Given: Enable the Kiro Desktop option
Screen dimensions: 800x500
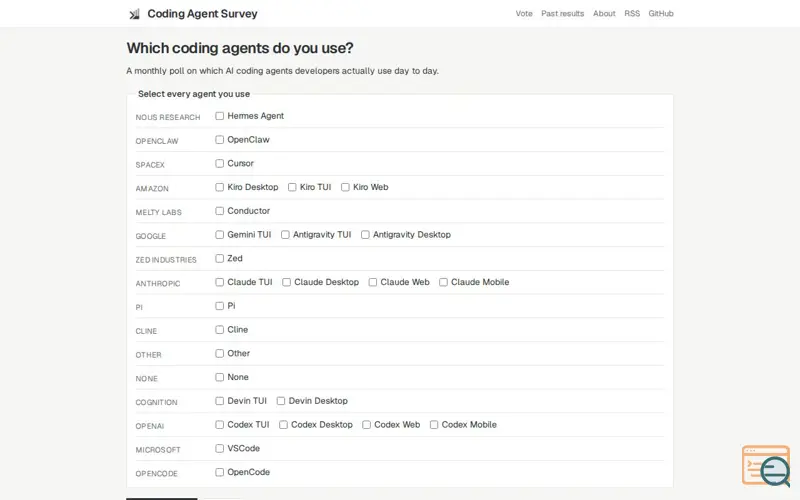Looking at the screenshot, I should (x=219, y=187).
